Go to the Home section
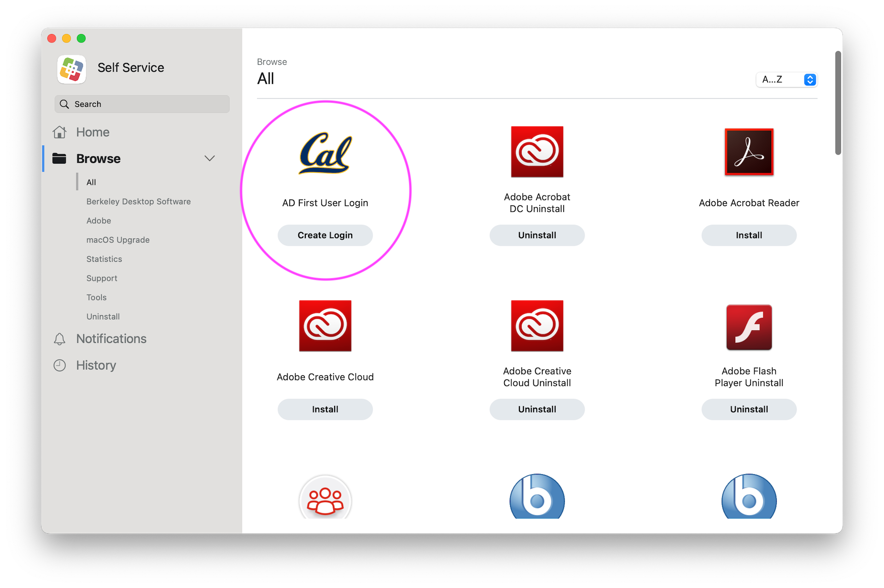Image resolution: width=884 pixels, height=588 pixels. pyautogui.click(x=93, y=132)
